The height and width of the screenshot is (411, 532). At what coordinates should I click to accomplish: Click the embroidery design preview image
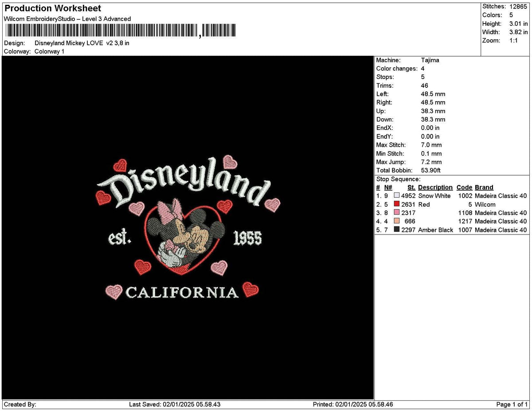click(x=188, y=228)
